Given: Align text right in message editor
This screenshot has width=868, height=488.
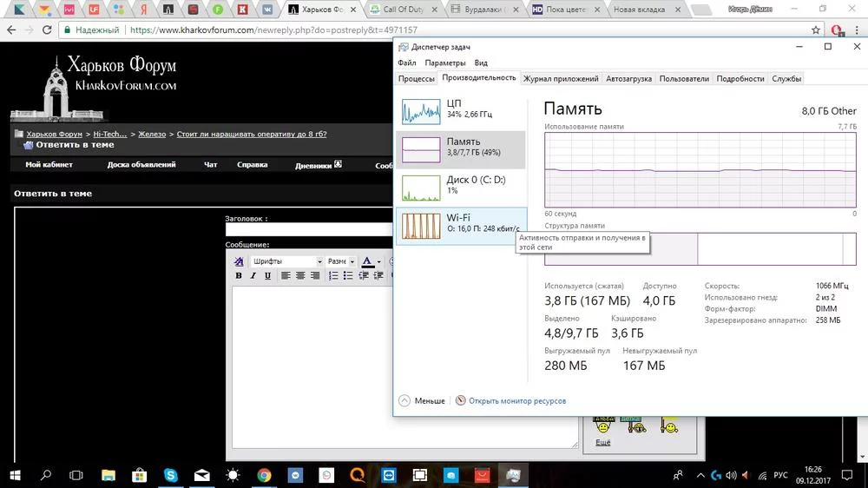Looking at the screenshot, I should pyautogui.click(x=316, y=276).
